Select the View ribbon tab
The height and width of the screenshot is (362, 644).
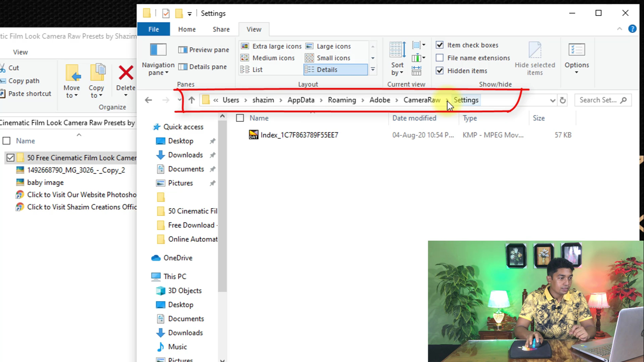click(254, 29)
